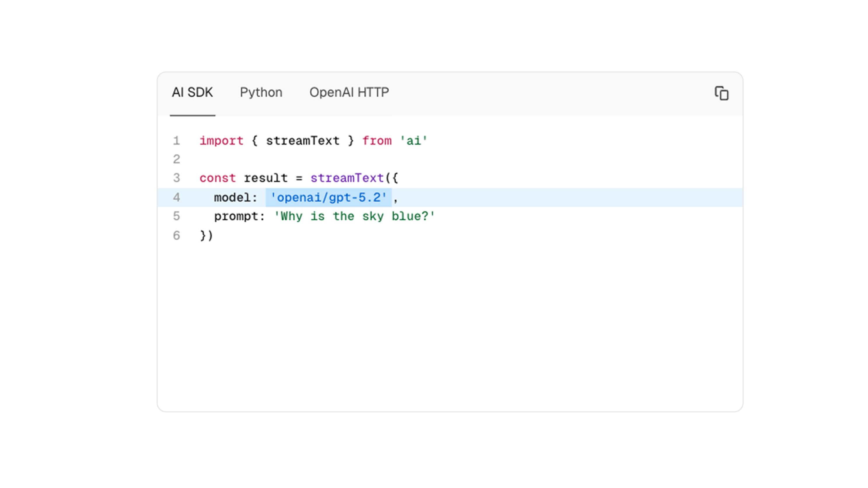This screenshot has height=488, width=868.
Task: Click the 'const' keyword on line 3
Action: click(217, 178)
